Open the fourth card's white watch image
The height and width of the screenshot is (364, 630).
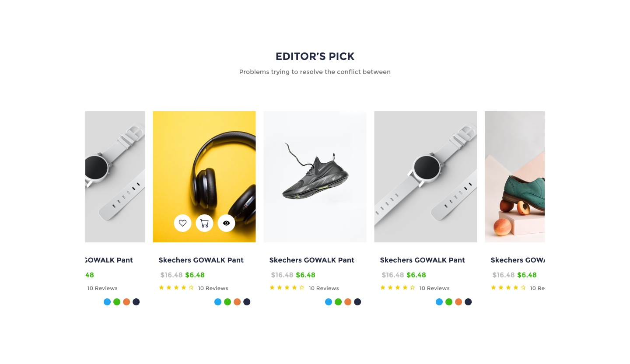(x=426, y=177)
